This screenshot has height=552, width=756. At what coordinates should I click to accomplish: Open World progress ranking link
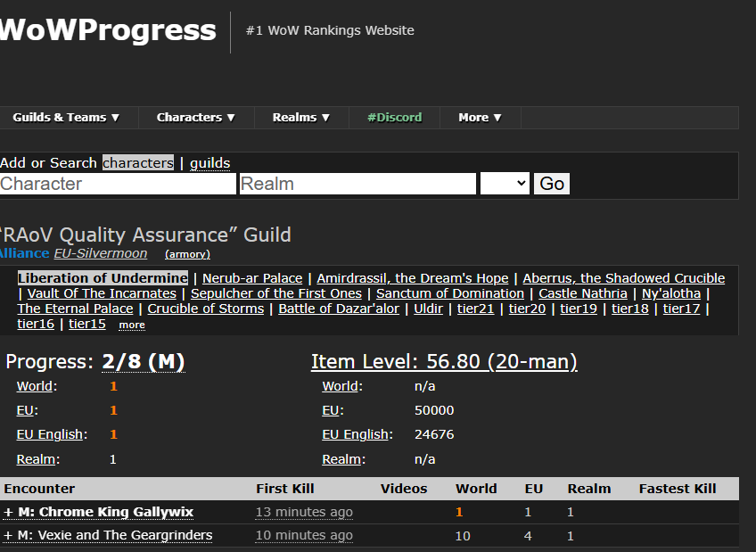pos(34,386)
